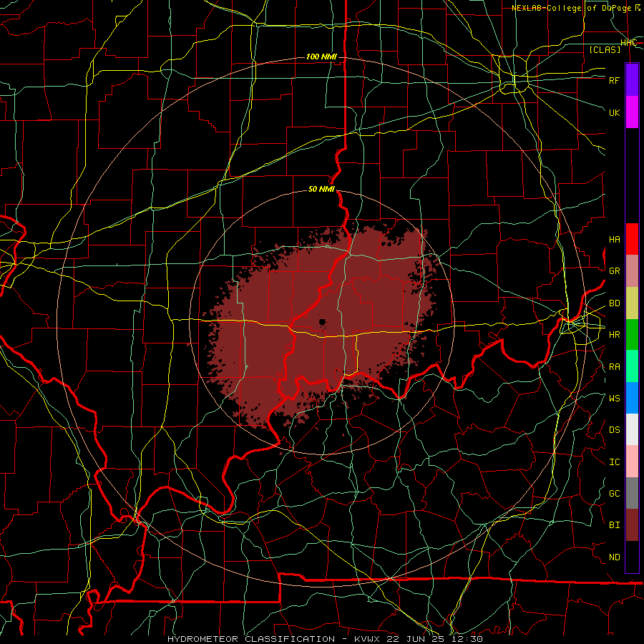Click the "HHC" product code text

click(628, 43)
